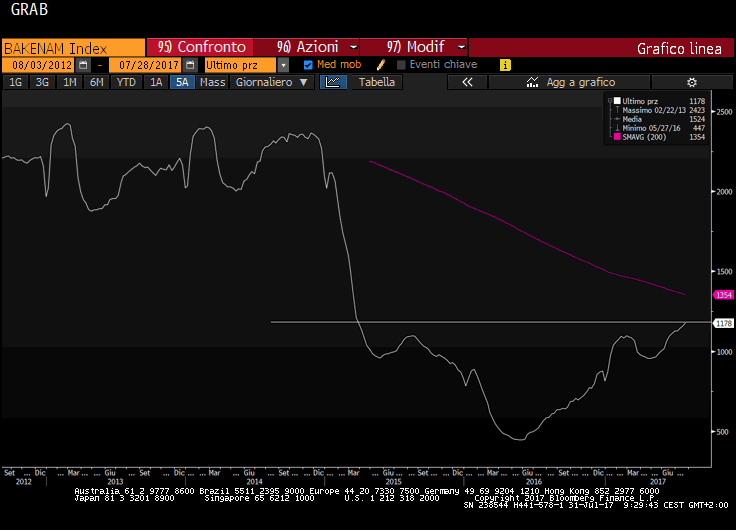Click Massimo 02/22/13 legend row
736x530 pixels.
point(659,110)
